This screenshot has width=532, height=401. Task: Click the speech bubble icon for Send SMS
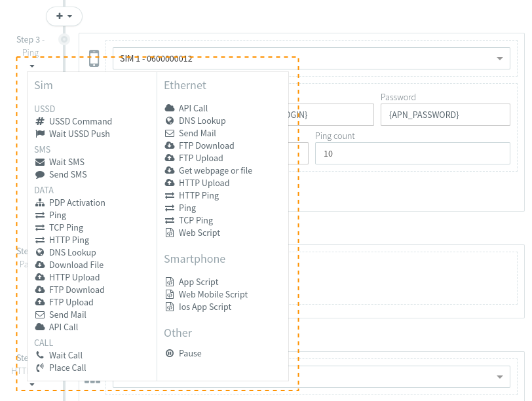tap(40, 174)
